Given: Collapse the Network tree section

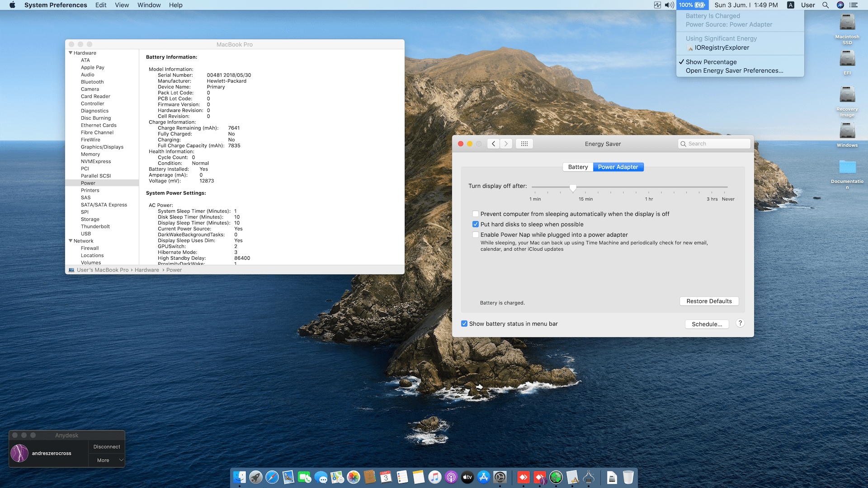Looking at the screenshot, I should coord(71,241).
